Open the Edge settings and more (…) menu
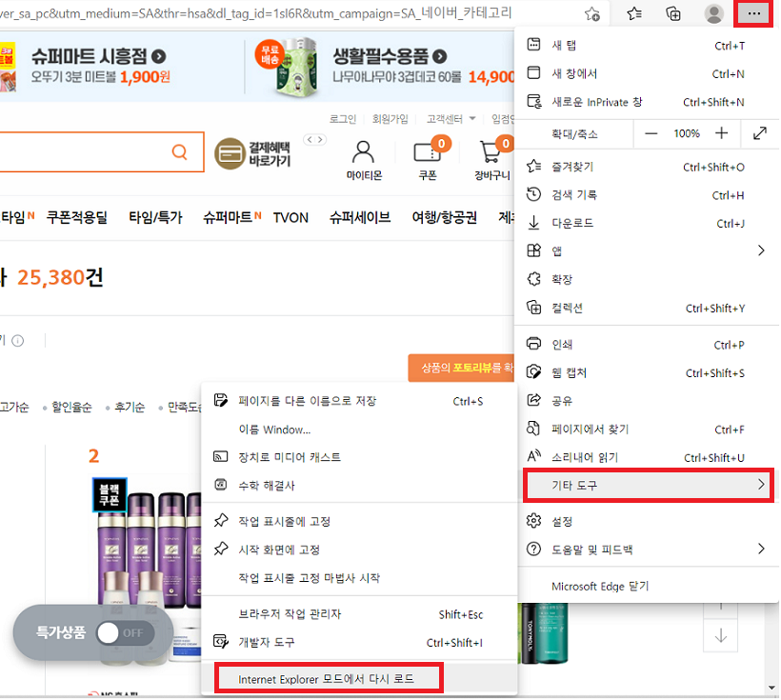Screen dimensions: 781x700 coord(753,13)
